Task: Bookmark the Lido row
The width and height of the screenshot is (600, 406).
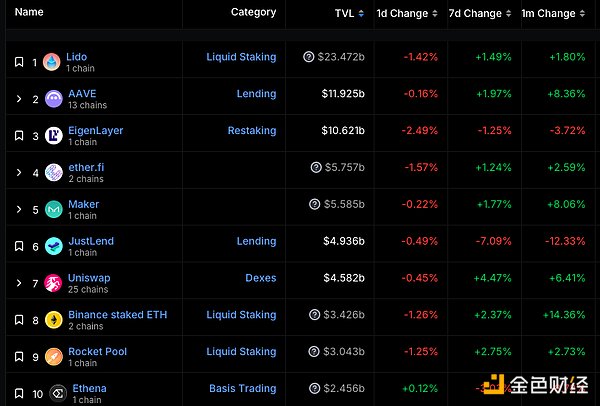Action: (x=18, y=62)
